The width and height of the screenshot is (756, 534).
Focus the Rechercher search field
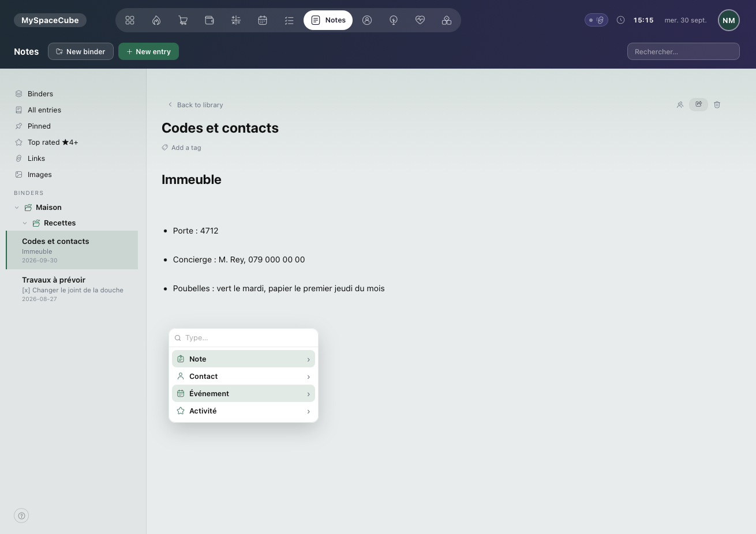point(683,51)
